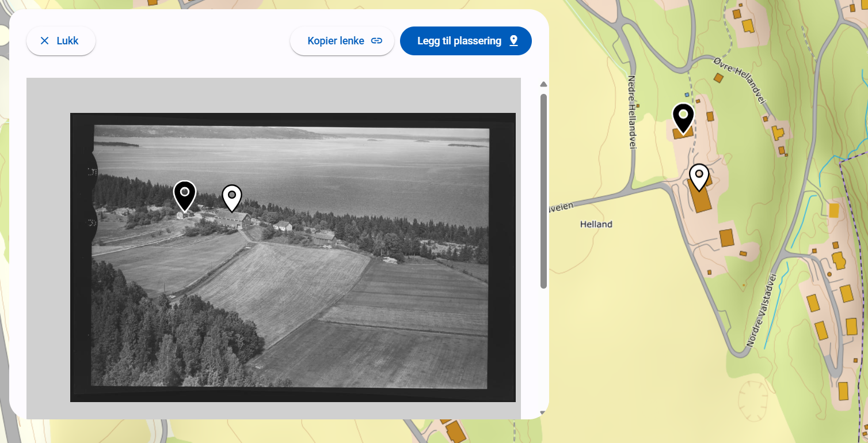The image size is (868, 443).
Task: Click the small blue square on the map
Action: coord(687,94)
